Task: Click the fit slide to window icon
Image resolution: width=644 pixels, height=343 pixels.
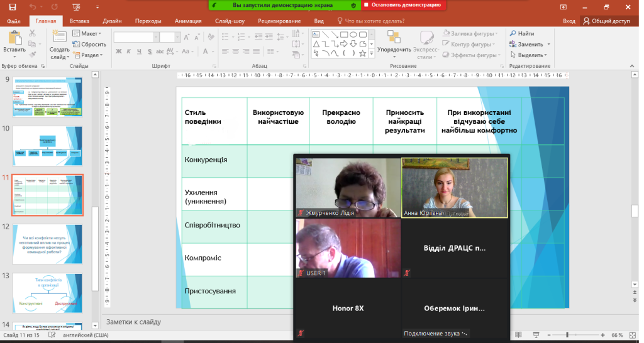Action: [x=633, y=335]
